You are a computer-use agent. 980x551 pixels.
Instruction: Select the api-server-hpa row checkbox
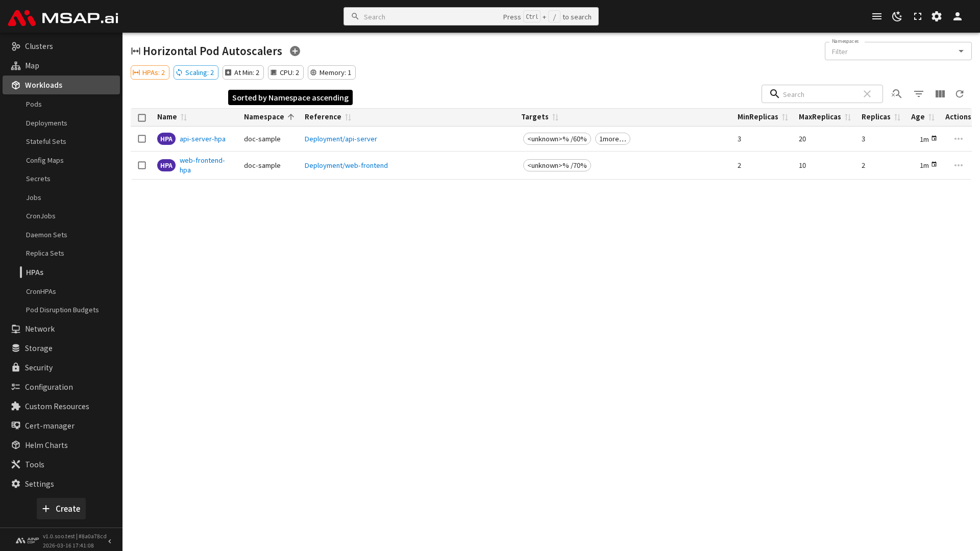pyautogui.click(x=142, y=139)
